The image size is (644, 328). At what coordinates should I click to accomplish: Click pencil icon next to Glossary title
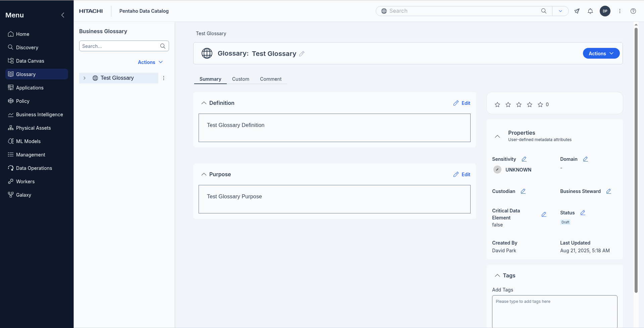(x=302, y=54)
